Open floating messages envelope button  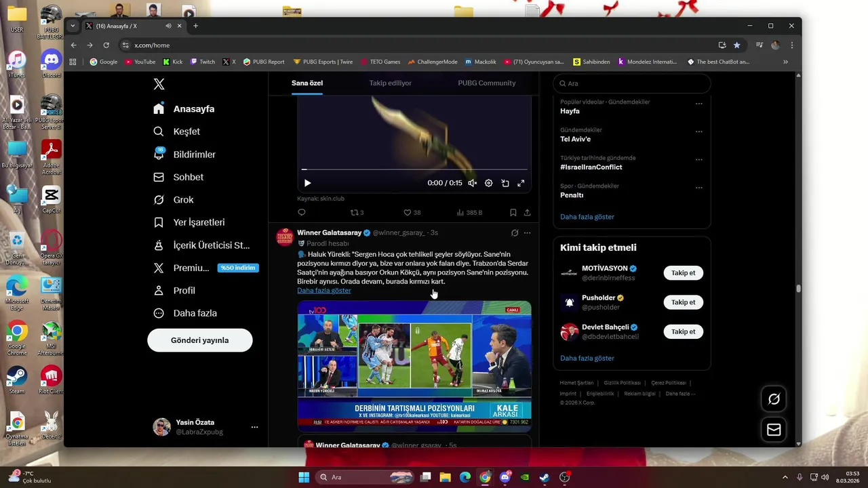tap(774, 430)
